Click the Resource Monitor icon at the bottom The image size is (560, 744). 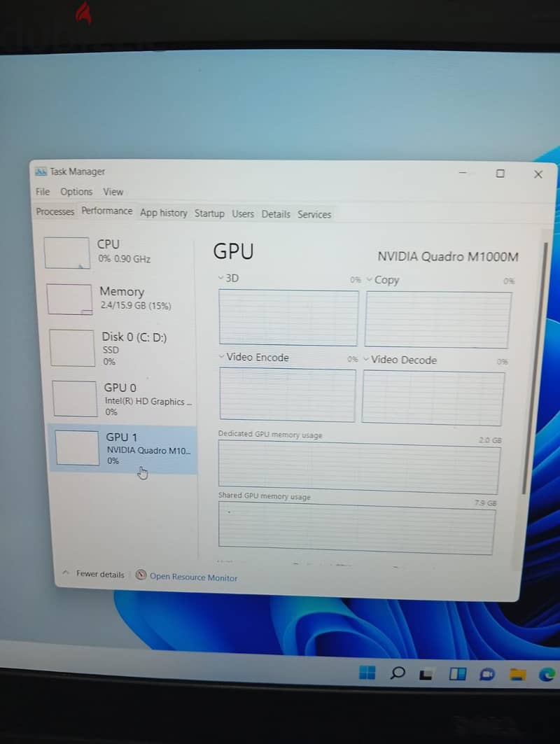tap(141, 575)
